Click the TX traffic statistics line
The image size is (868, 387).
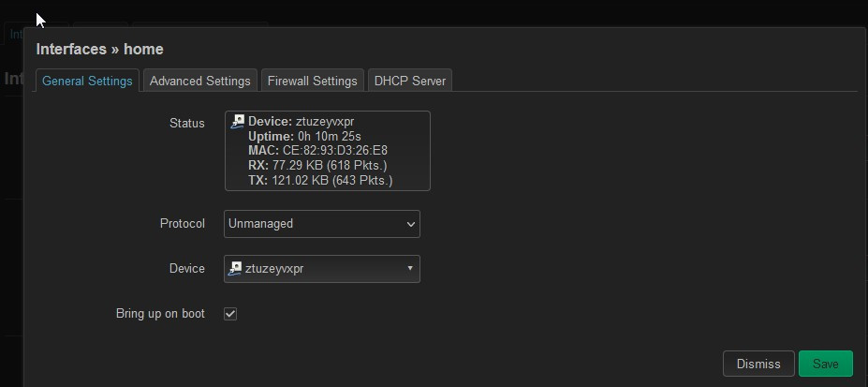point(320,181)
